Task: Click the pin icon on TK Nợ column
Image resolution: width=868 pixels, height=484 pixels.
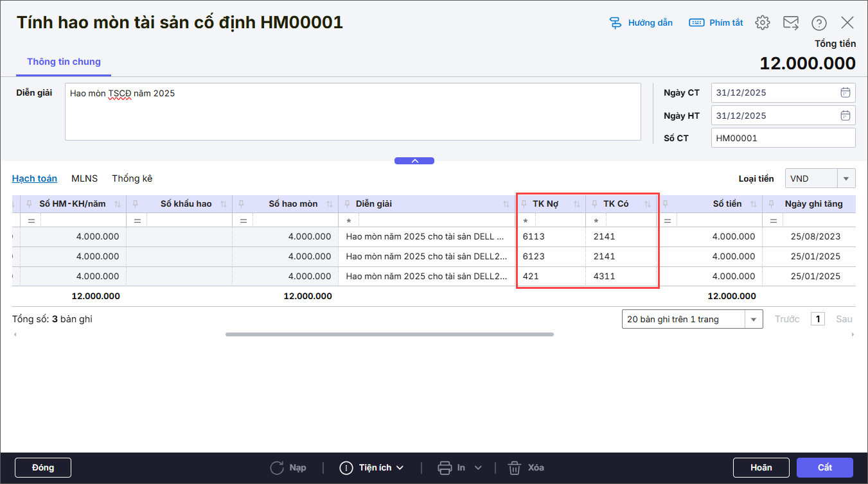Action: click(x=524, y=204)
